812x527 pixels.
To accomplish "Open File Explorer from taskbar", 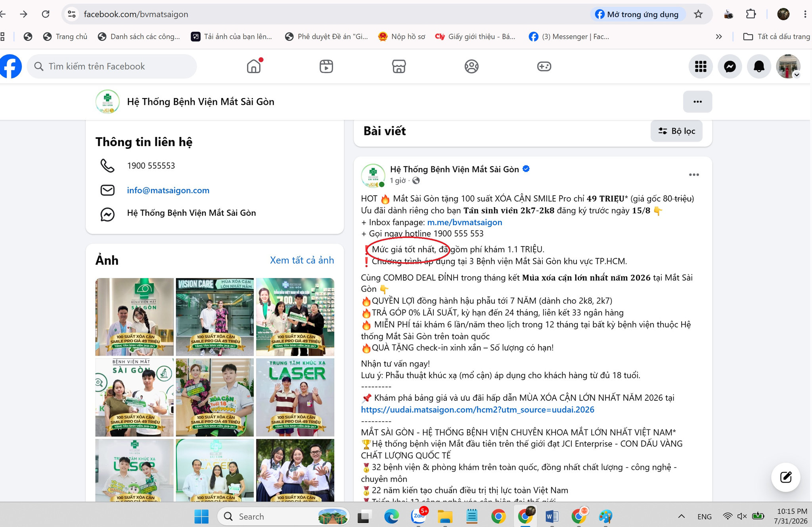I will tap(445, 516).
